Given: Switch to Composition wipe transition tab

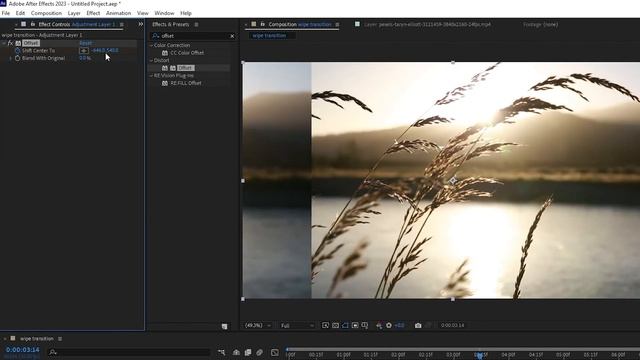Looking at the screenshot, I should click(x=300, y=24).
